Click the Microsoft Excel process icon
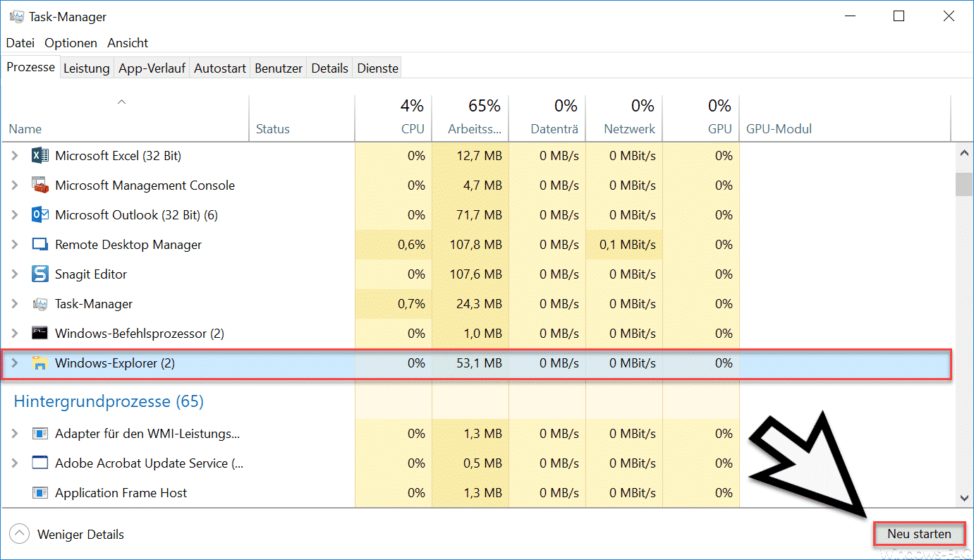 (40, 156)
